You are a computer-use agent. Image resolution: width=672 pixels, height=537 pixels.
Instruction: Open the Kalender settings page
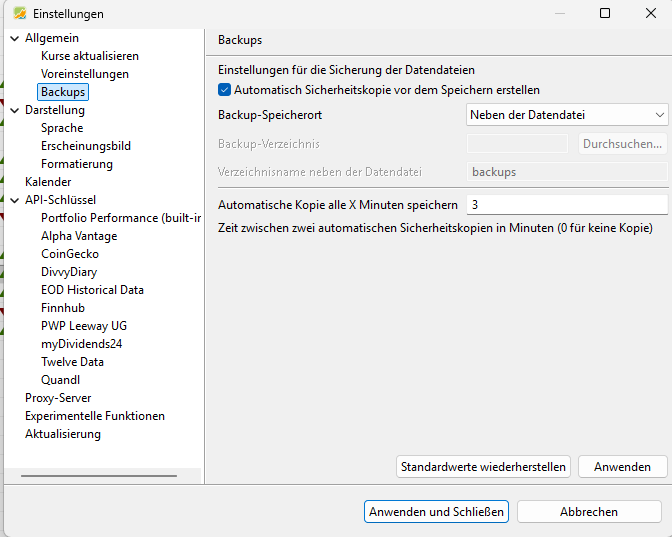[x=48, y=182]
